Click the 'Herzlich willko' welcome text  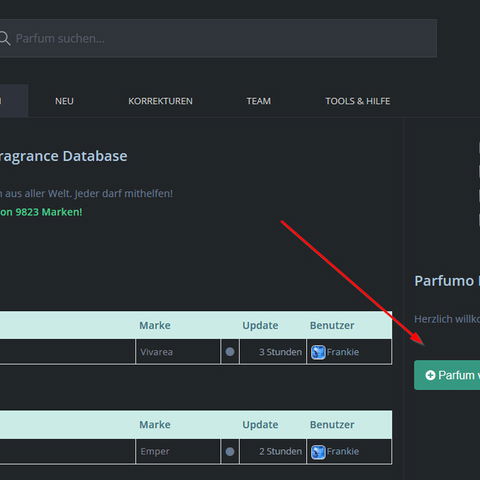coord(447,319)
